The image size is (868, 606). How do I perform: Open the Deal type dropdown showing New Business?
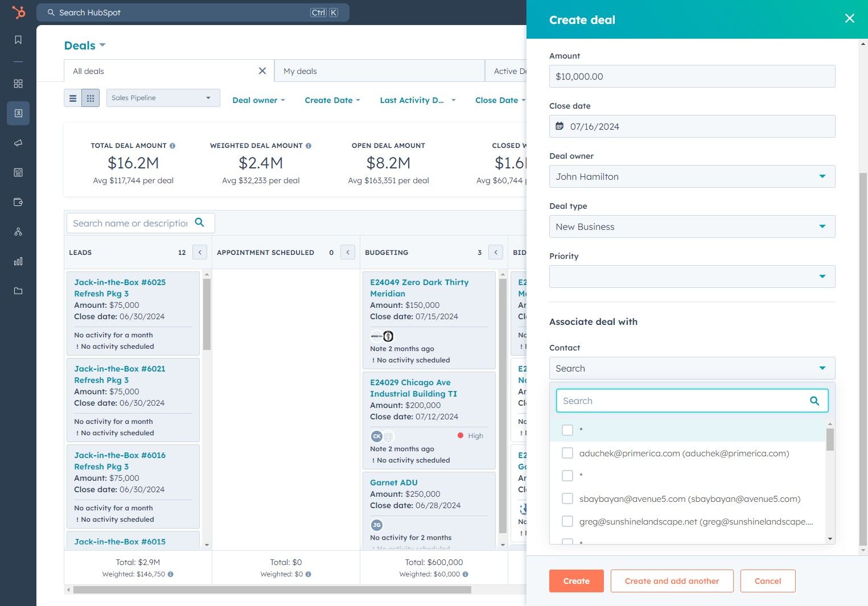(692, 226)
